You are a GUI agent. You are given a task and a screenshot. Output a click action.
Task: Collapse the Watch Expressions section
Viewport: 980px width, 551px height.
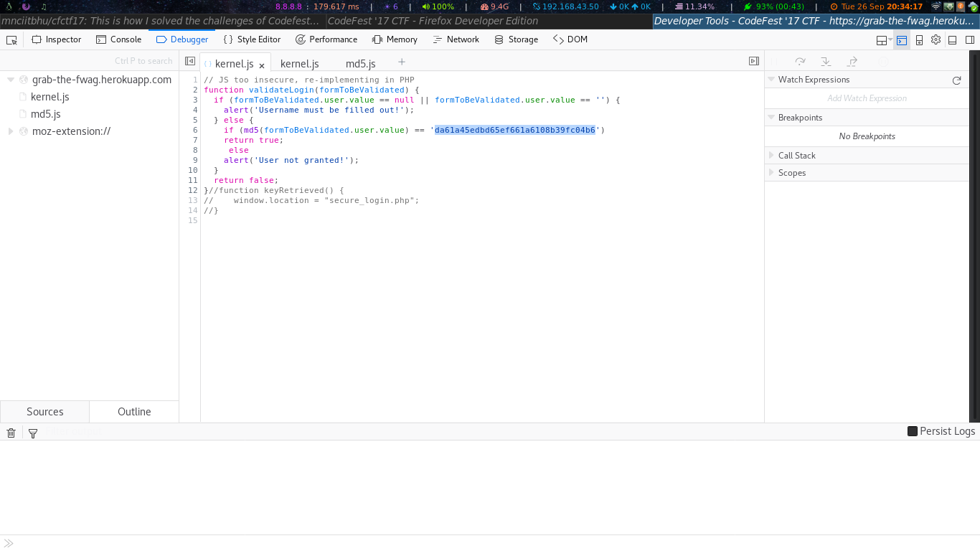tap(771, 80)
